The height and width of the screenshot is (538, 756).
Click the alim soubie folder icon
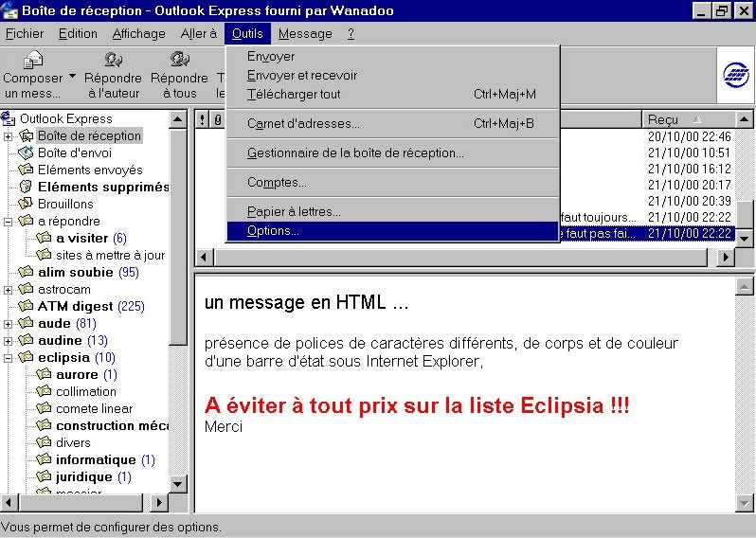26,272
